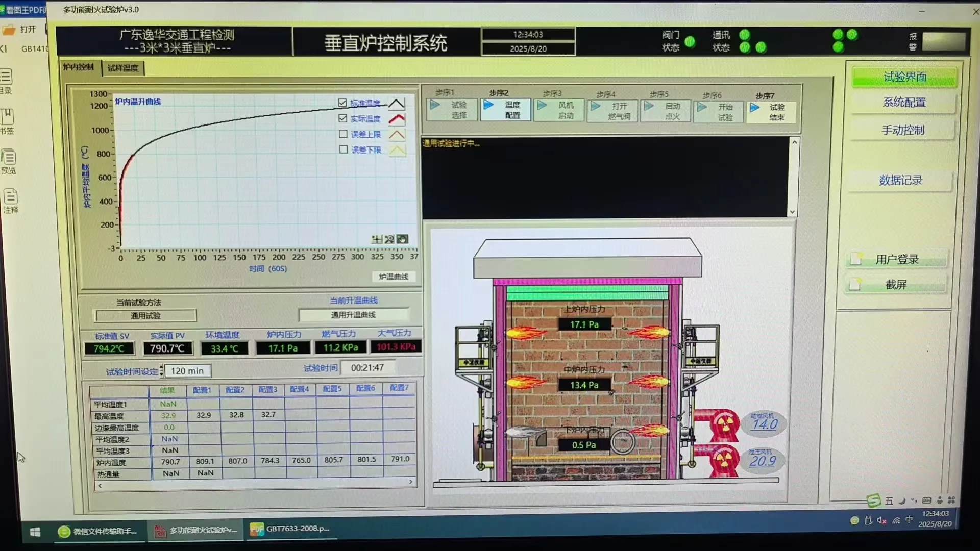Select the 炉内控制 tab
Image resolution: width=980 pixels, height=551 pixels.
[x=78, y=68]
